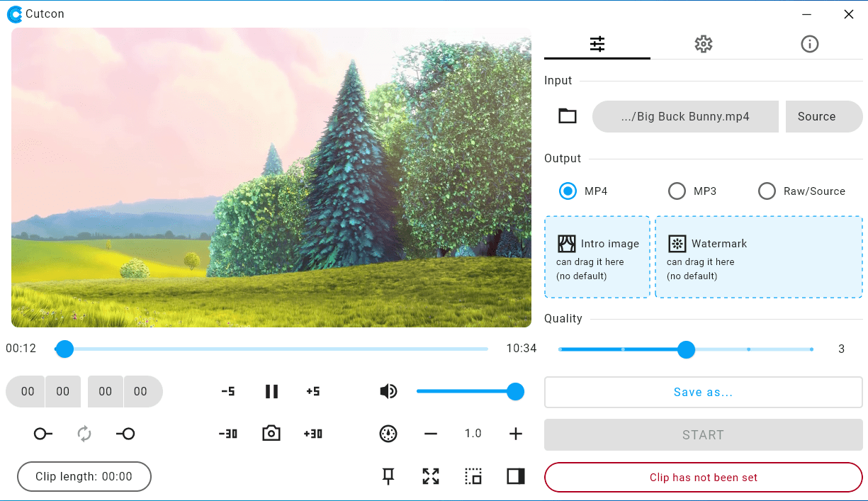Open the info tab

pyautogui.click(x=810, y=44)
